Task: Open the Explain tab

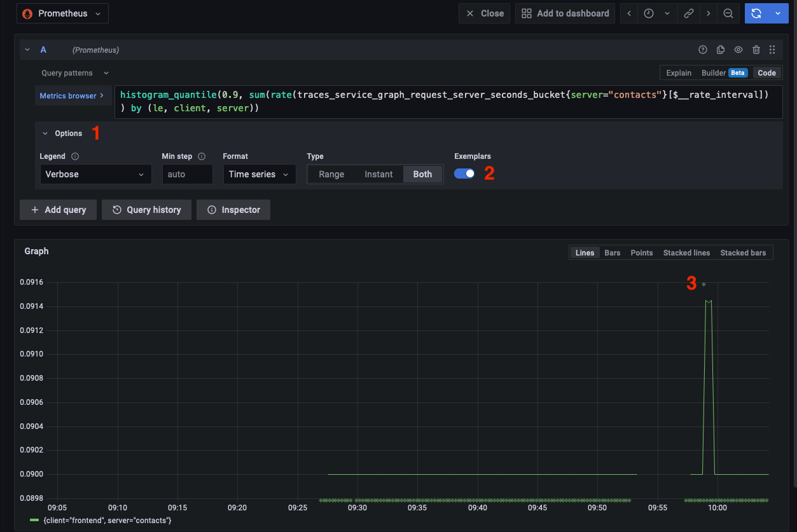Action: pos(678,72)
